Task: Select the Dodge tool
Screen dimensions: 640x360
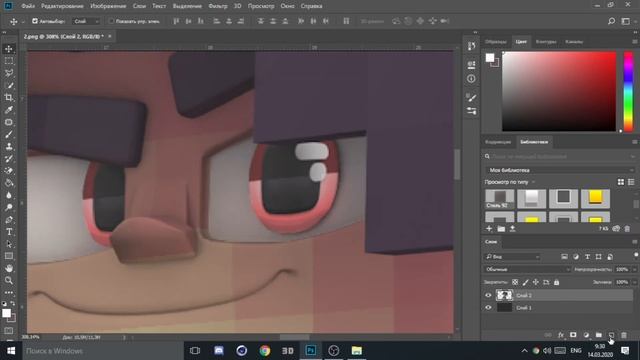Action: 9,207
